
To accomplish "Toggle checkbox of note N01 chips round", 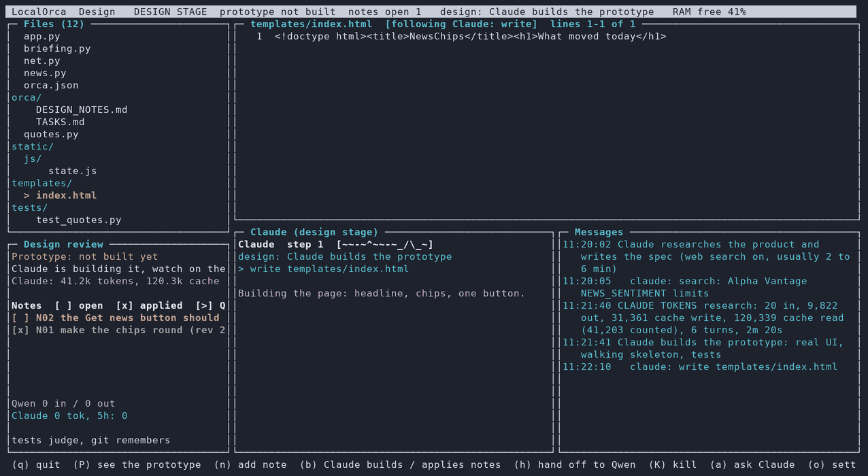I will click(x=20, y=330).
